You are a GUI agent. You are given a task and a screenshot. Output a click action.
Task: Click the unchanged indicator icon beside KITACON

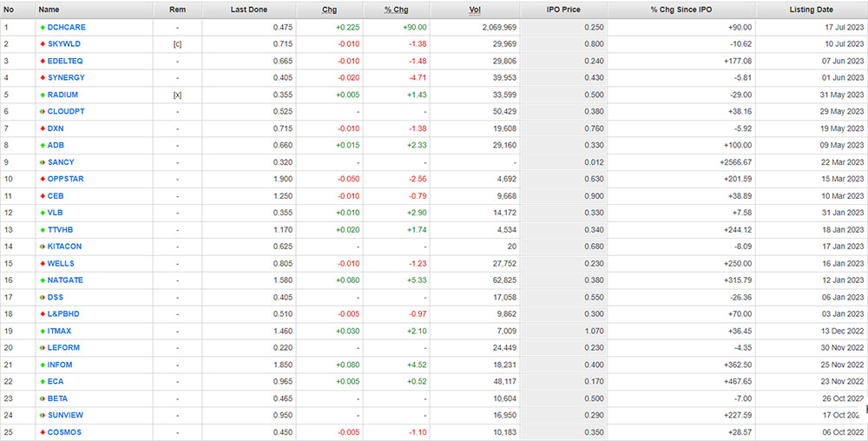43,247
